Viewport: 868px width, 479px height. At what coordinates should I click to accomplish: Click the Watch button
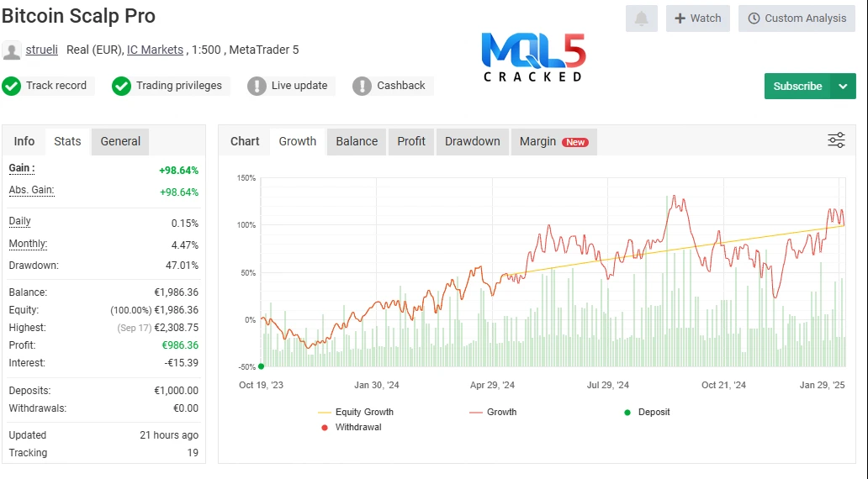coord(698,18)
